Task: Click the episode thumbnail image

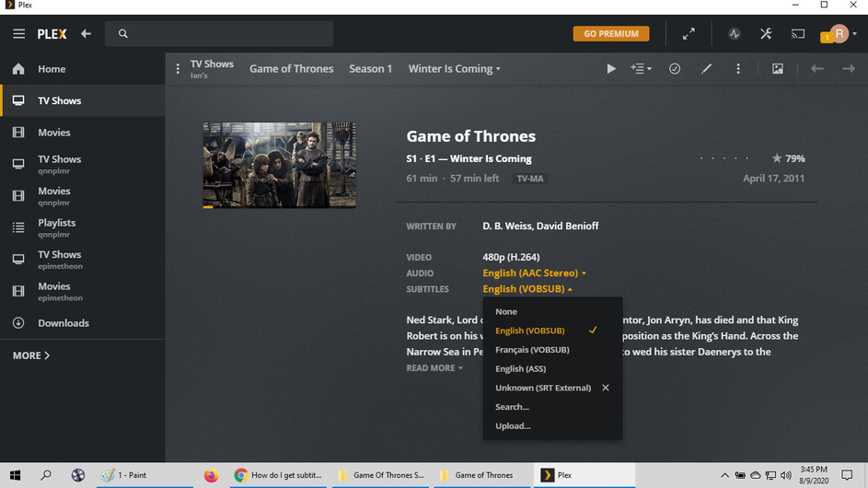Action: pos(279,165)
